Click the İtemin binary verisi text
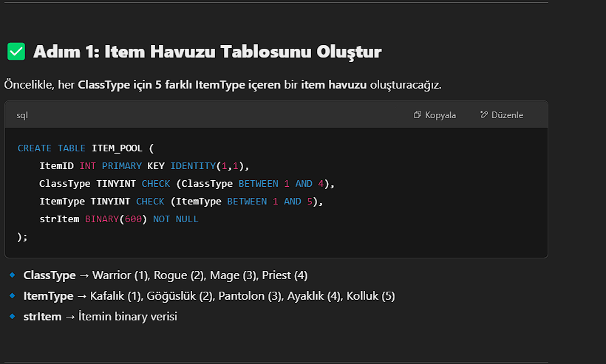 (x=128, y=317)
